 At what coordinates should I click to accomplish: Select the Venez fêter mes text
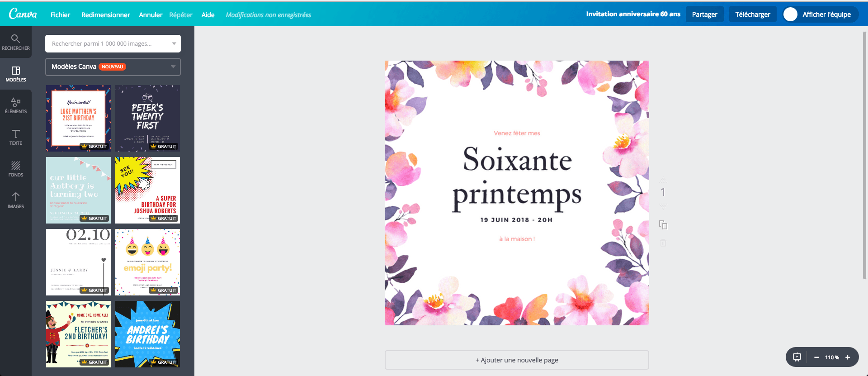coord(517,133)
